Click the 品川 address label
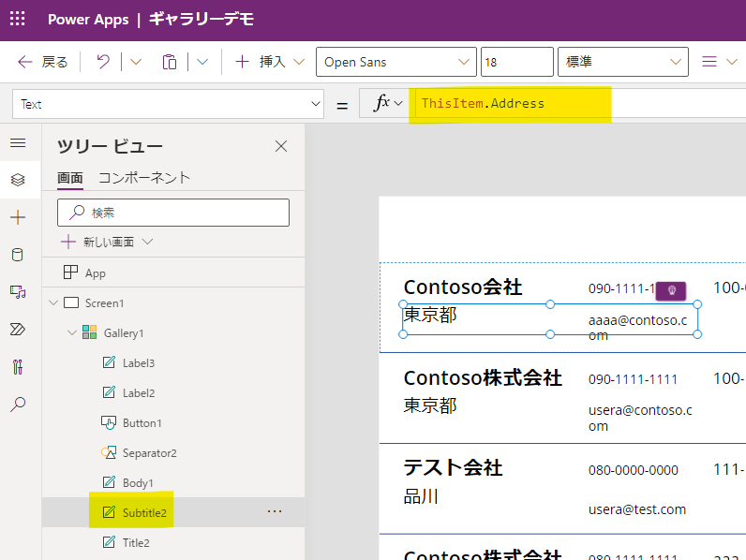 point(421,496)
